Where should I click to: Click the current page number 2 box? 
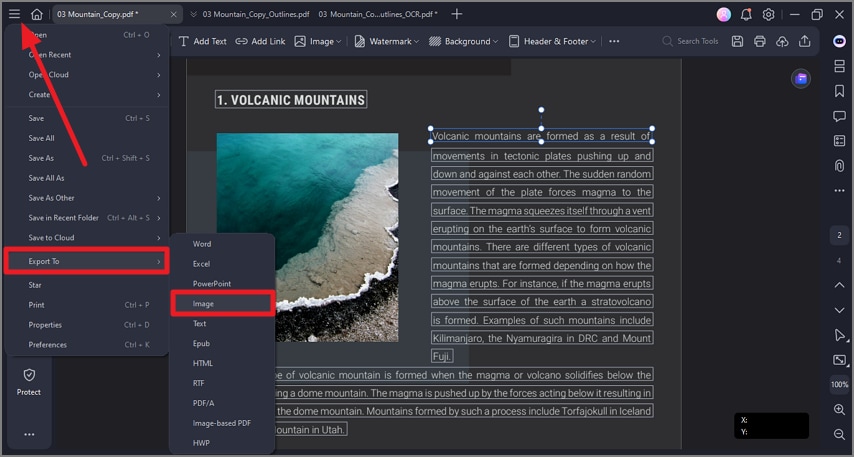click(x=839, y=235)
